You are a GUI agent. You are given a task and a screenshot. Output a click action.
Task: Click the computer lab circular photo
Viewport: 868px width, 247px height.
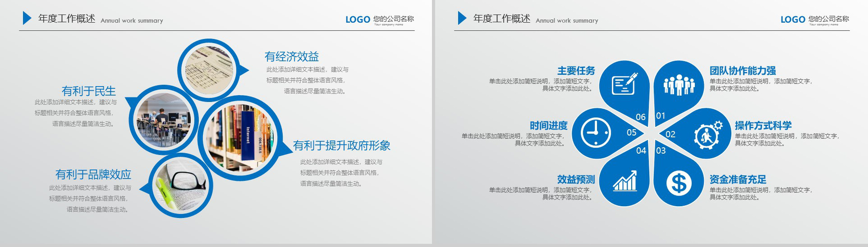(x=163, y=120)
